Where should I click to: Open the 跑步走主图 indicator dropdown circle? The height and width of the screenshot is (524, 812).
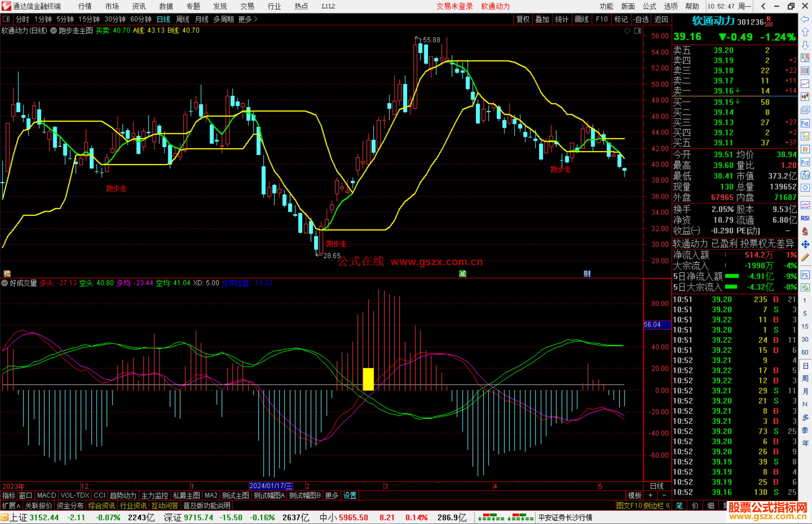pyautogui.click(x=53, y=31)
